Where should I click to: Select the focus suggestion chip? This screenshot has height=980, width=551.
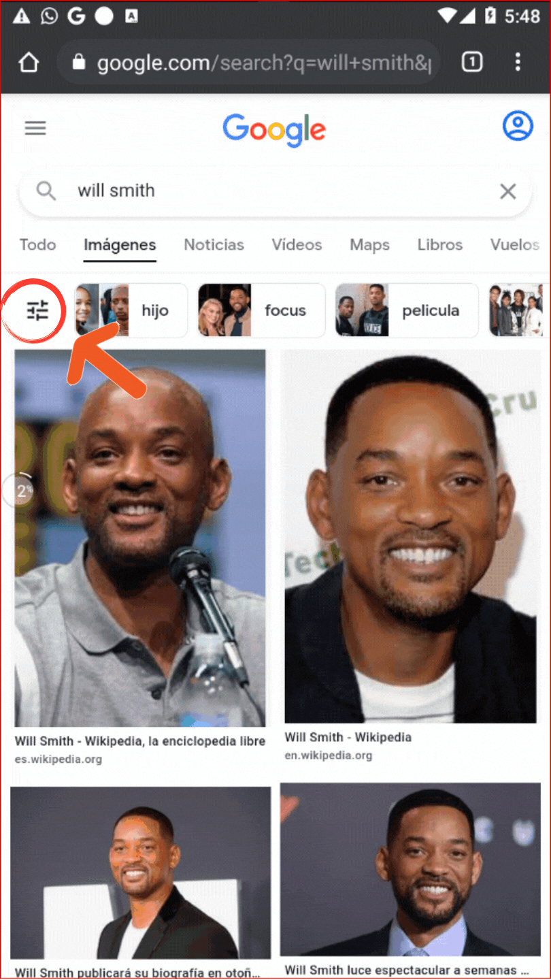click(262, 310)
